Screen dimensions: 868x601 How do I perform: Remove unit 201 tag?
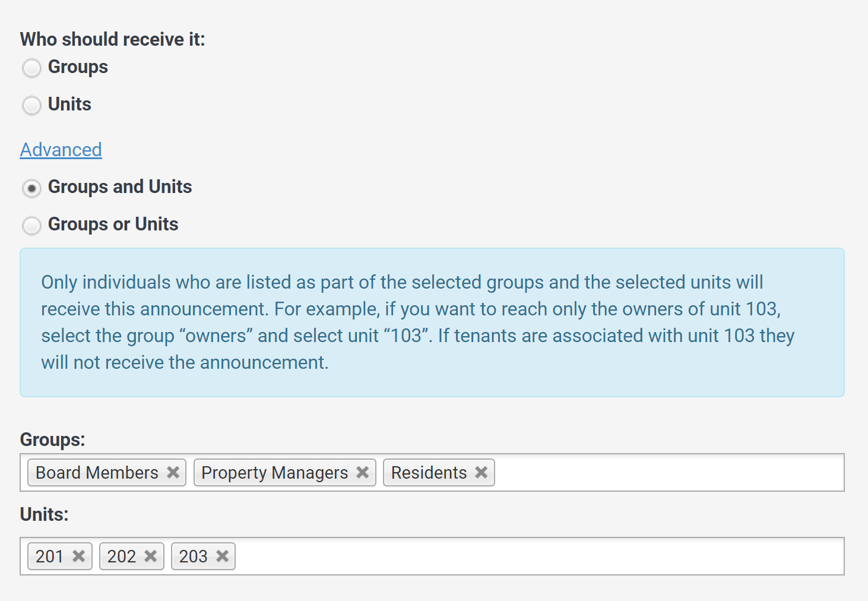click(x=79, y=556)
